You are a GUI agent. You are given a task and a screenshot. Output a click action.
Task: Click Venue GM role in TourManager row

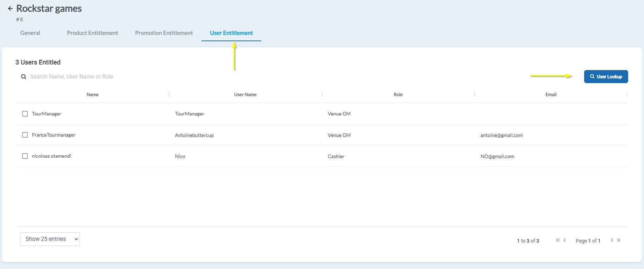[339, 114]
